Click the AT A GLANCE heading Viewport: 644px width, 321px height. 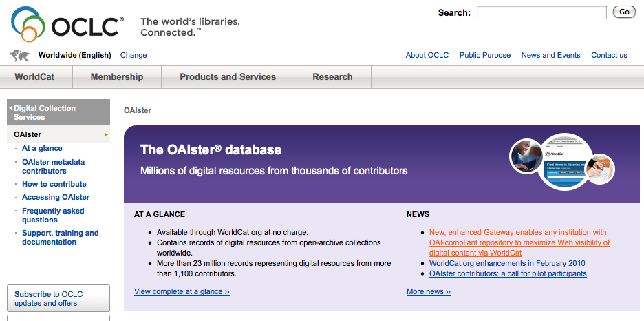(160, 214)
